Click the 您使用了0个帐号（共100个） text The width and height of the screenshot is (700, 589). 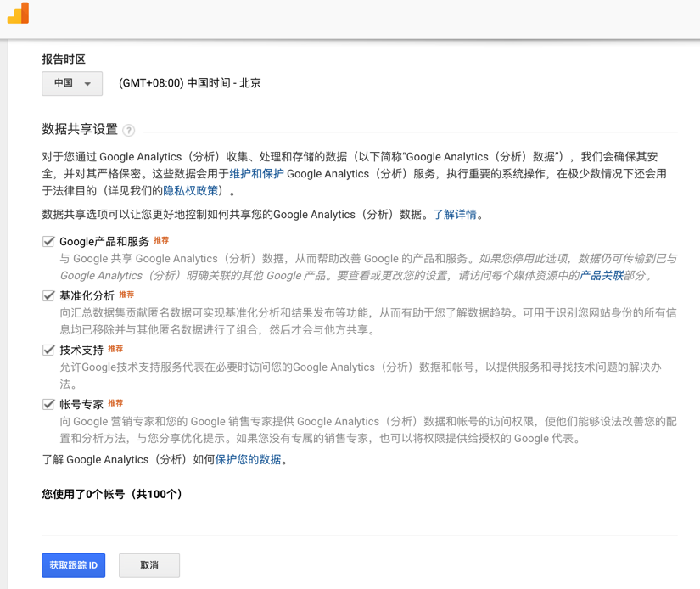pos(112,494)
